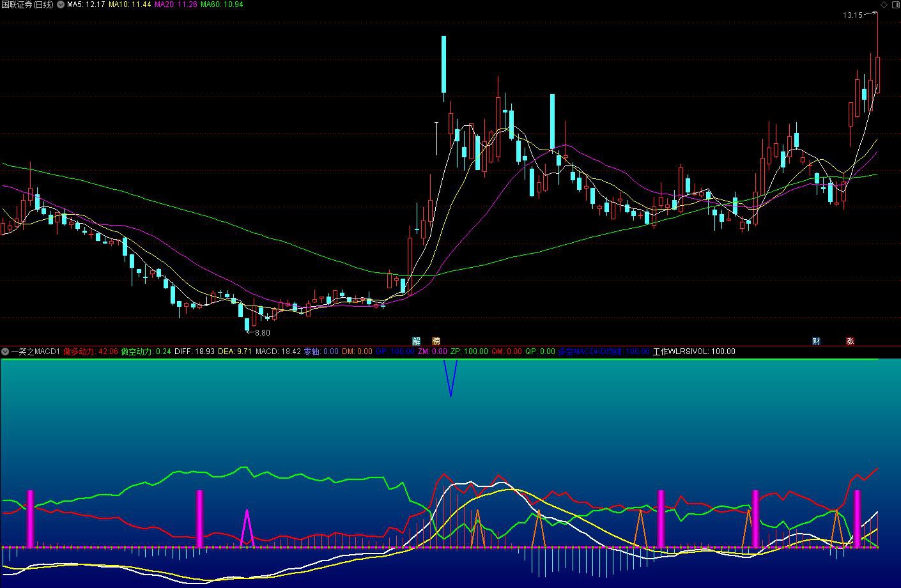Viewport: 901px width, 588px height.
Task: Open the dropdown arrow beside 国联证券(日线)
Action: 61,4
